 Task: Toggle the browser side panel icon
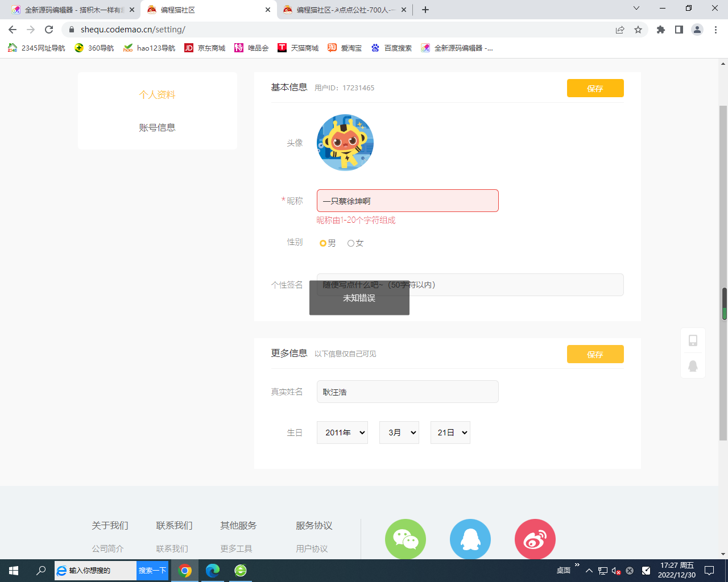(679, 30)
